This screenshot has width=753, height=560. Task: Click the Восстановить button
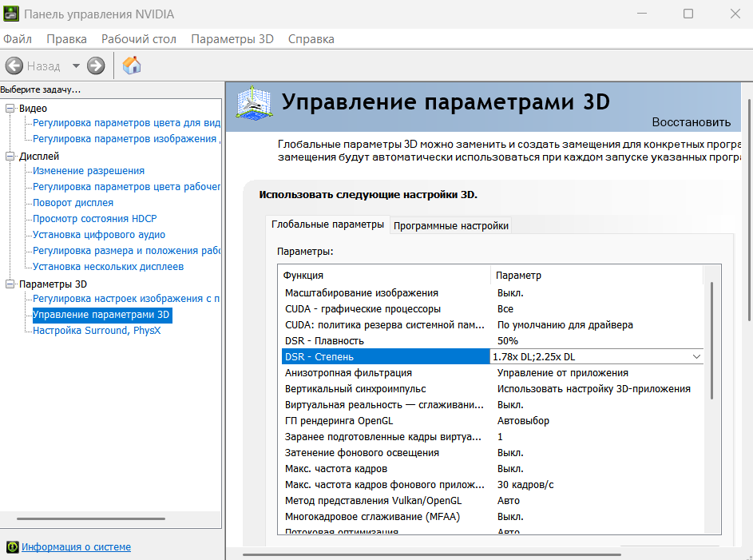(x=691, y=122)
